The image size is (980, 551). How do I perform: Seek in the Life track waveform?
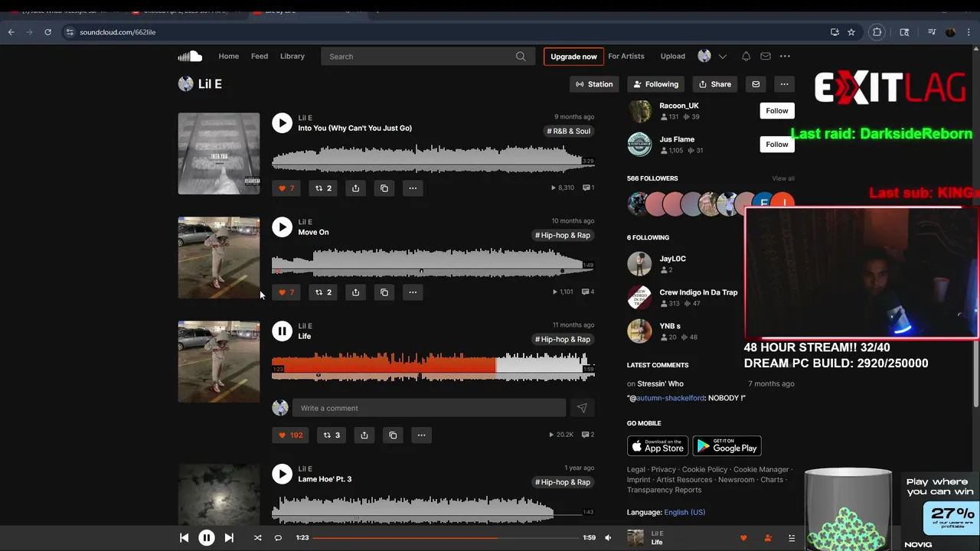point(433,366)
